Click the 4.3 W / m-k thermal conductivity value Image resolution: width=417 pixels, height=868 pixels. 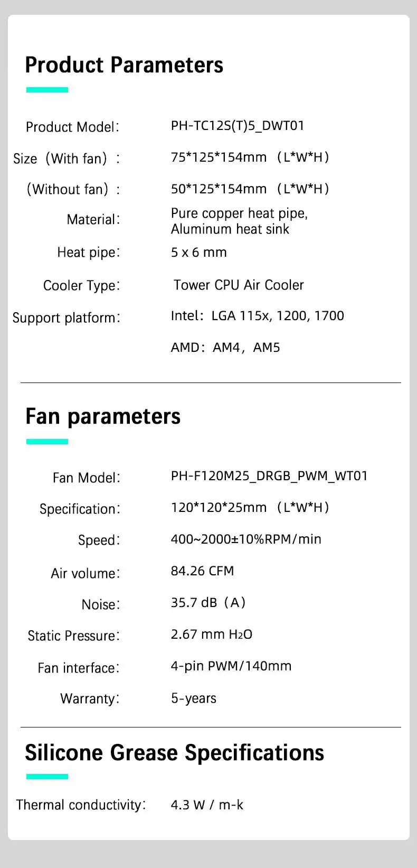[207, 805]
